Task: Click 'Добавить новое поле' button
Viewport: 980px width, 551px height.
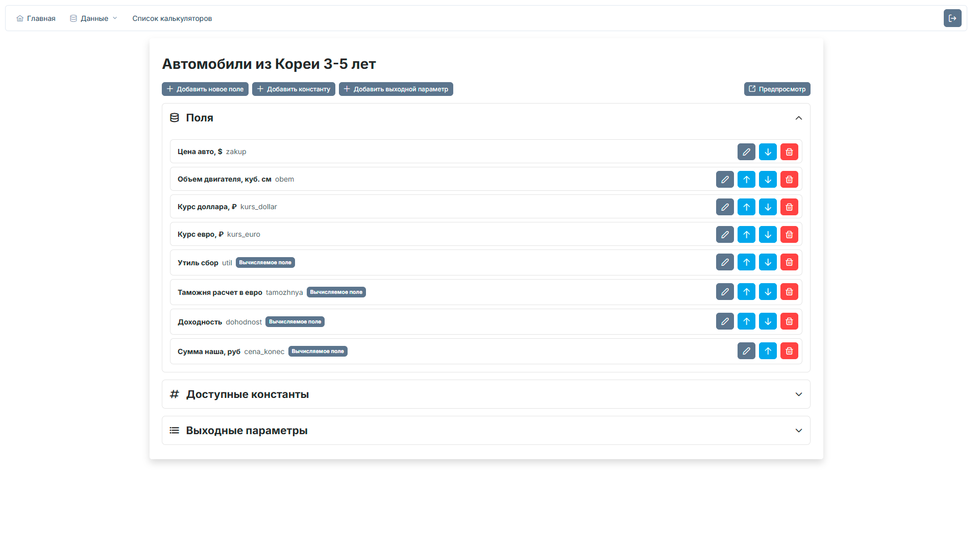Action: 205,89
